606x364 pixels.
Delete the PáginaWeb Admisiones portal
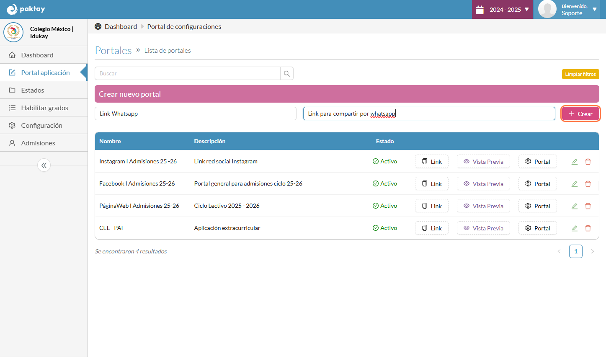588,206
